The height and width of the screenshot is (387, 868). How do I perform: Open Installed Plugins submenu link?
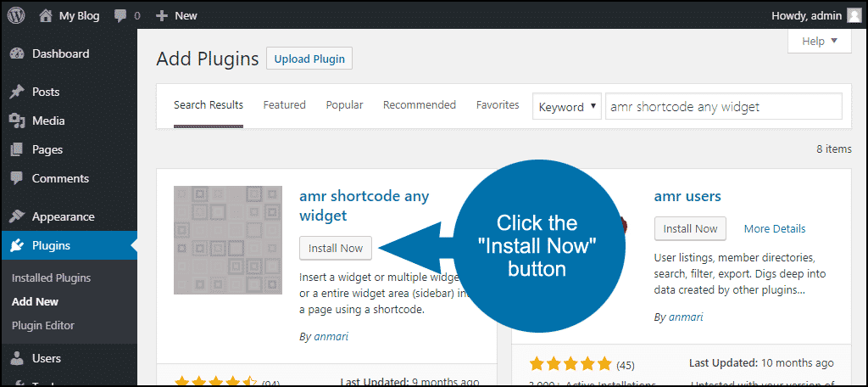51,278
